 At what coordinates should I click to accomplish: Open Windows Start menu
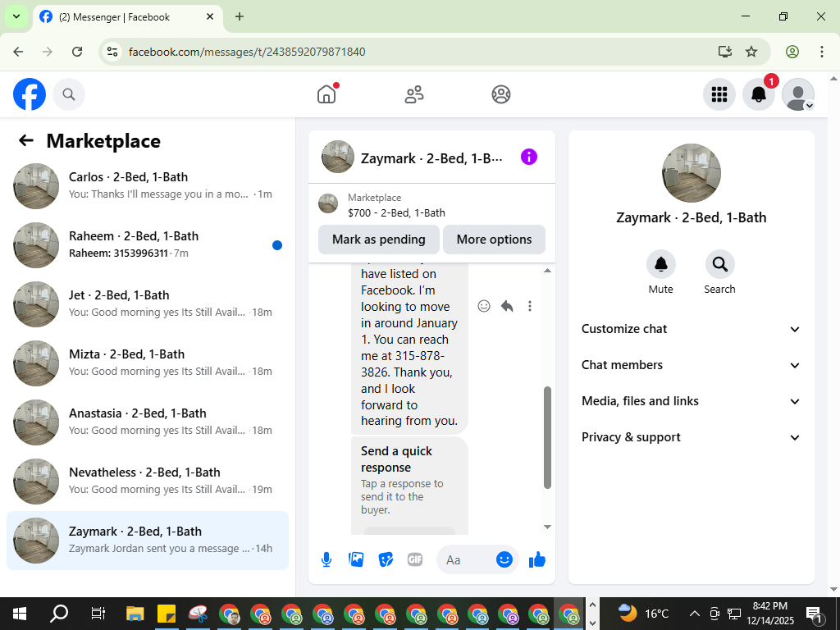point(20,614)
